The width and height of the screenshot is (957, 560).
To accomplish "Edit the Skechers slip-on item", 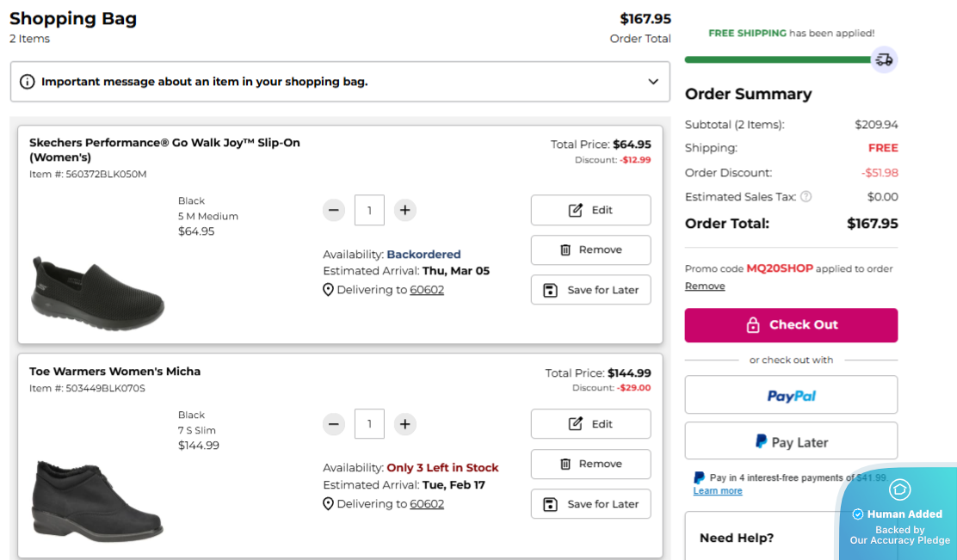I will pos(590,210).
